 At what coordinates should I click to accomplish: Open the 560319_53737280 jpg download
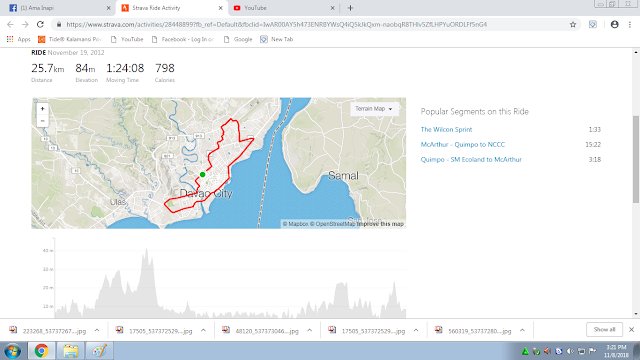[474, 331]
